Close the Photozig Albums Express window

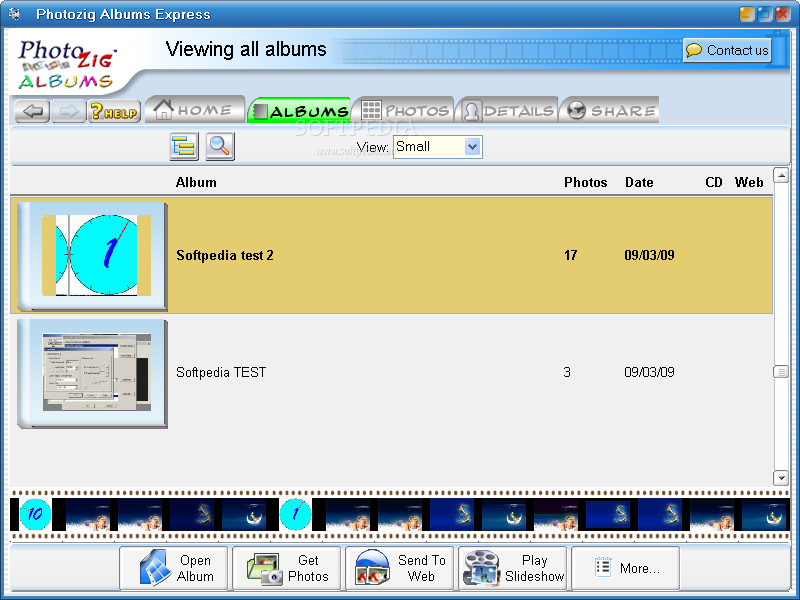point(783,14)
